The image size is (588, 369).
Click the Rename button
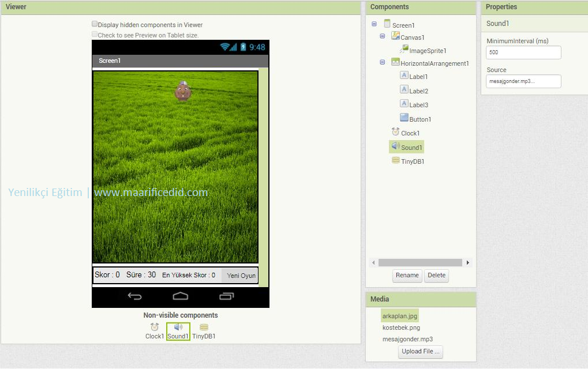click(x=407, y=276)
